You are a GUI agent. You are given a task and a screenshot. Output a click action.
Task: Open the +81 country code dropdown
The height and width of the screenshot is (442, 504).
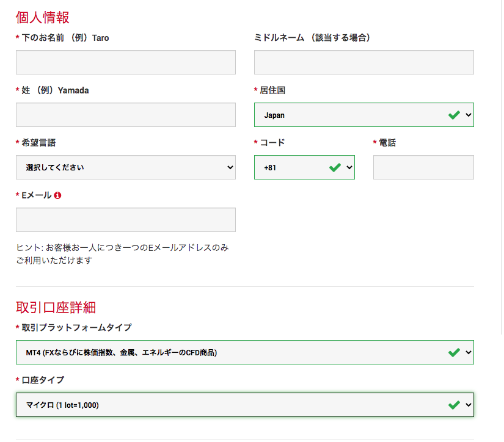coord(349,167)
